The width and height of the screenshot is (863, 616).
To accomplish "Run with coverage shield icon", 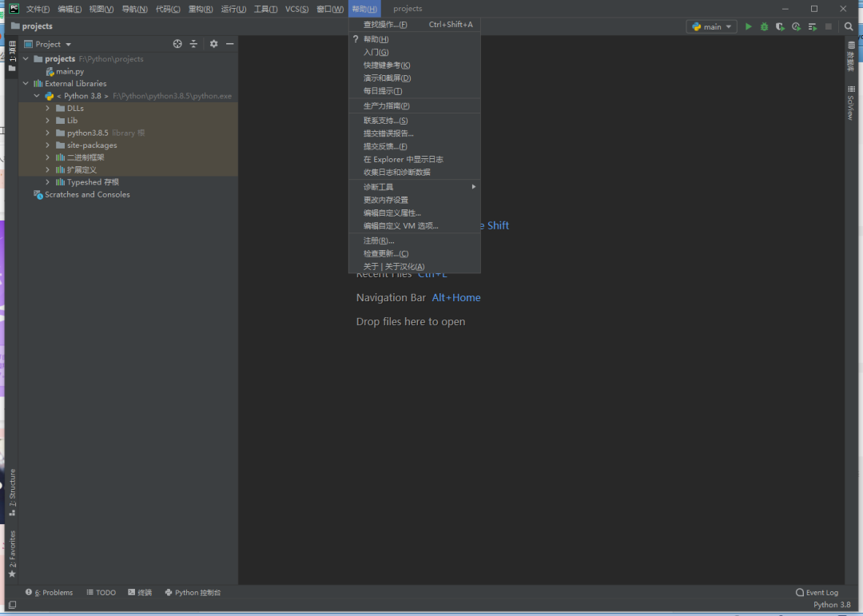I will pos(780,26).
